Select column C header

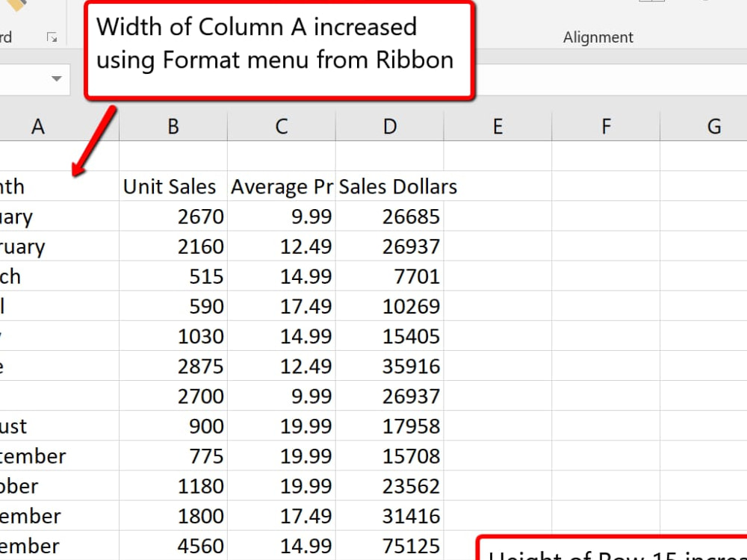[x=282, y=127]
